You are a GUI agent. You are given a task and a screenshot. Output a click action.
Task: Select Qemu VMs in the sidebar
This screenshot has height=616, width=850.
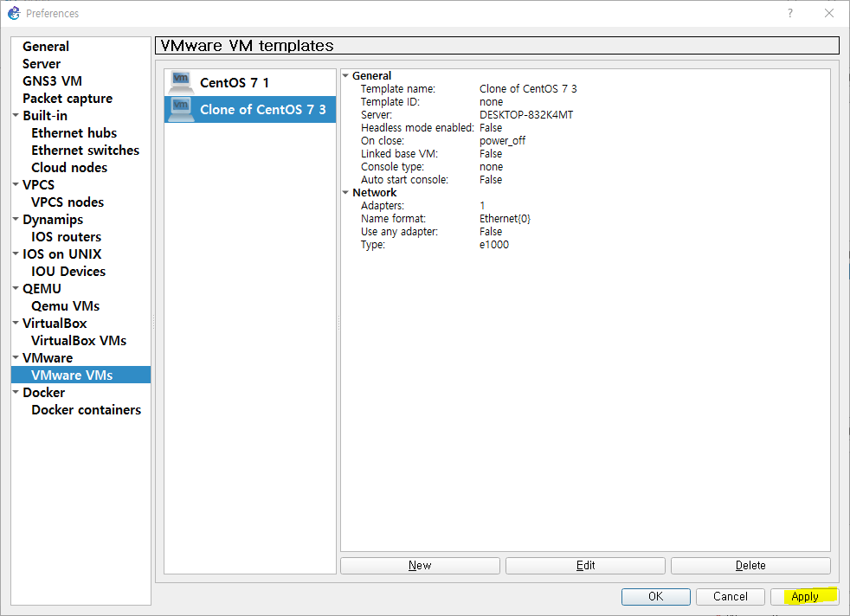click(65, 306)
